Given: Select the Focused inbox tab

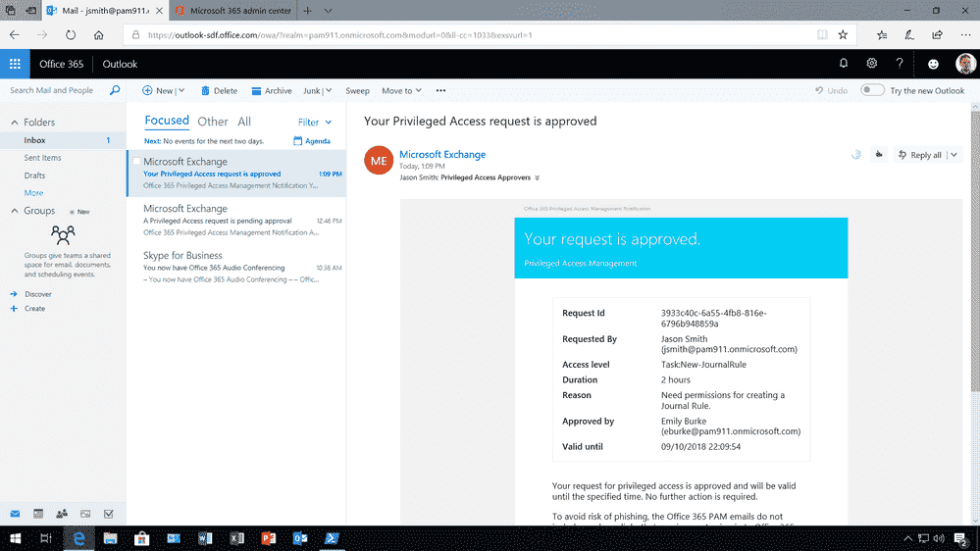Looking at the screenshot, I should click(x=166, y=121).
